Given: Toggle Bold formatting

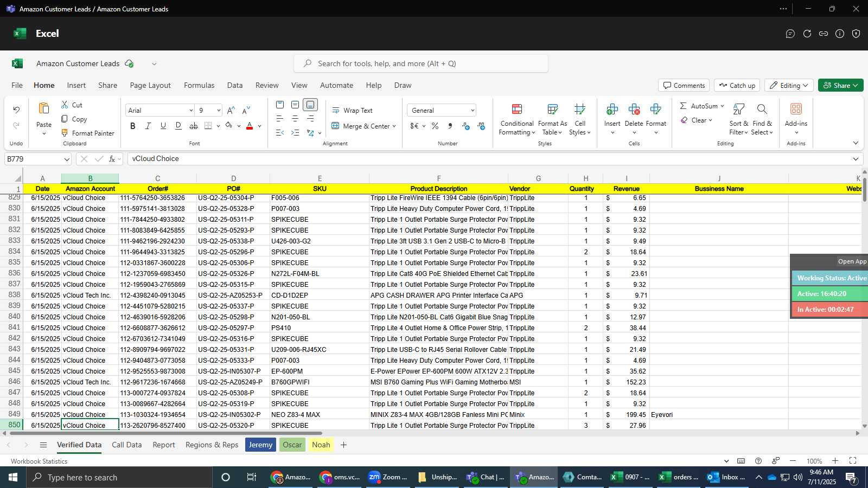Looking at the screenshot, I should tap(133, 126).
